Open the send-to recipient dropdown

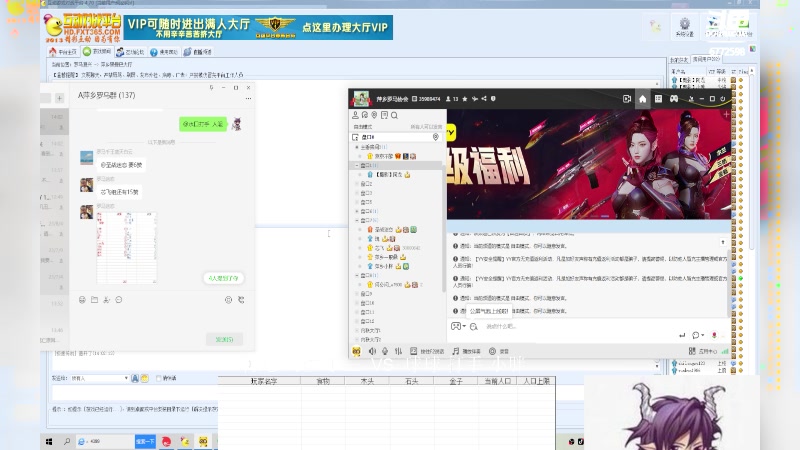coord(99,378)
